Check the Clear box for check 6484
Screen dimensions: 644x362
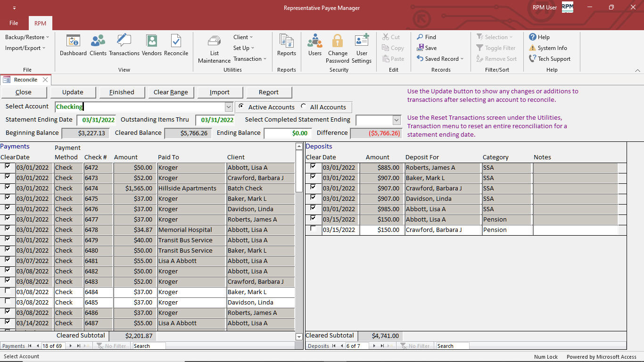7,291
